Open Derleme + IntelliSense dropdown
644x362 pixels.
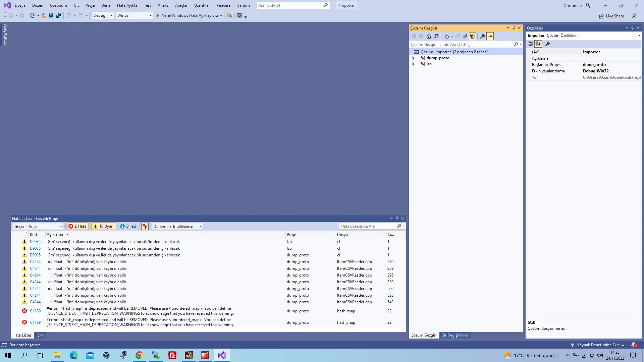pyautogui.click(x=177, y=227)
